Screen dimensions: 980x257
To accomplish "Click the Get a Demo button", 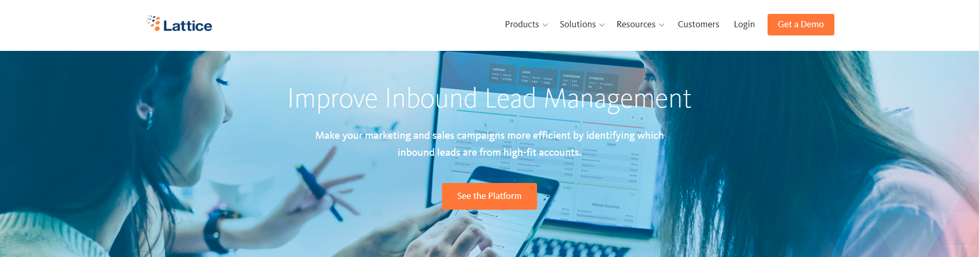I will [x=800, y=25].
